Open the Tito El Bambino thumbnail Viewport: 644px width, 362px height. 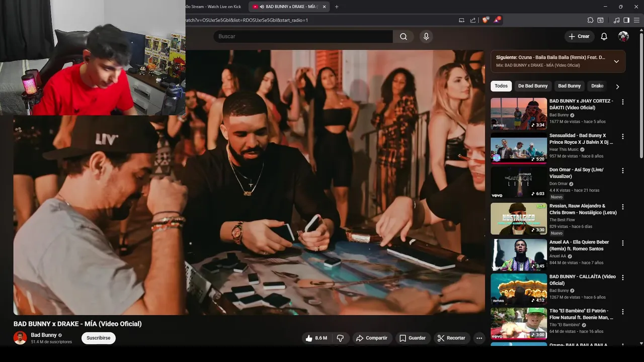pyautogui.click(x=519, y=324)
